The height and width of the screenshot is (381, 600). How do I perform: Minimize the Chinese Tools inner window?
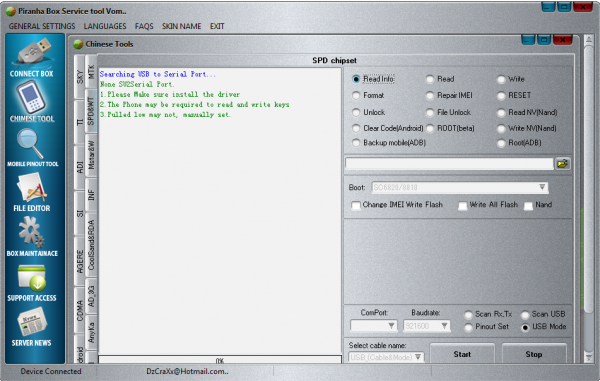[x=528, y=40]
